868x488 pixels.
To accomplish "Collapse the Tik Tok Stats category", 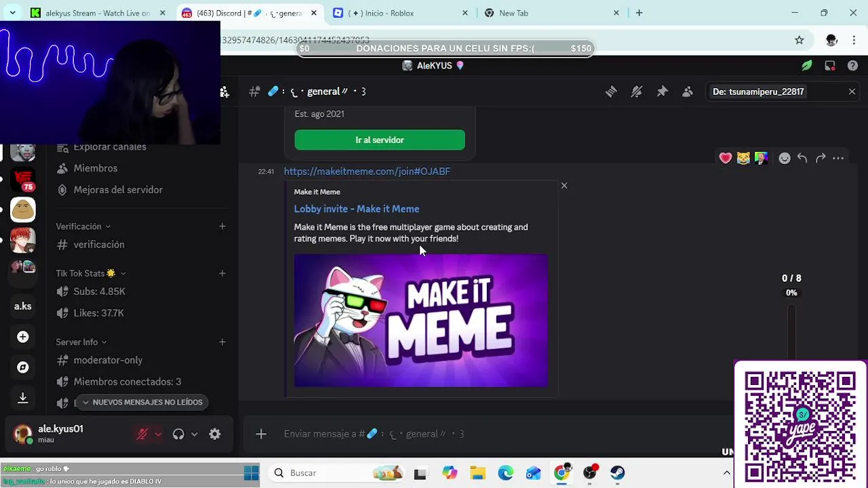I will [x=90, y=273].
